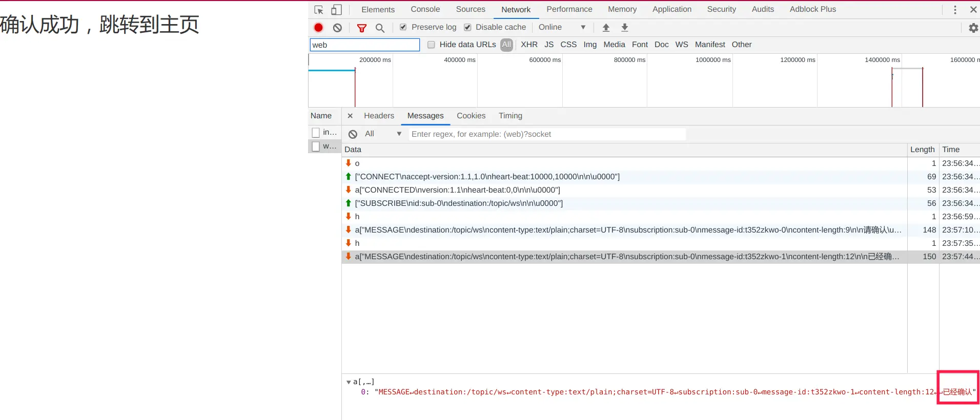Viewport: 980px width, 420px height.
Task: Close the request details pane
Action: 350,116
